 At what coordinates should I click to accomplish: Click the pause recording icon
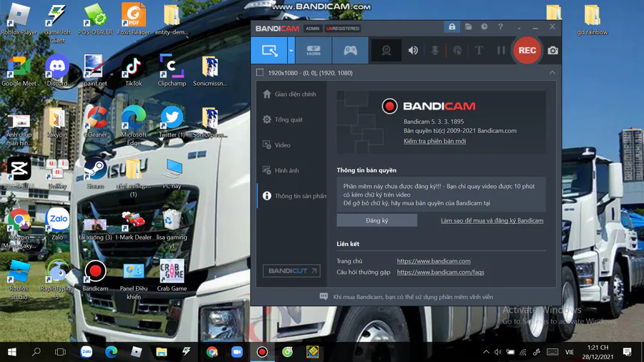point(501,51)
